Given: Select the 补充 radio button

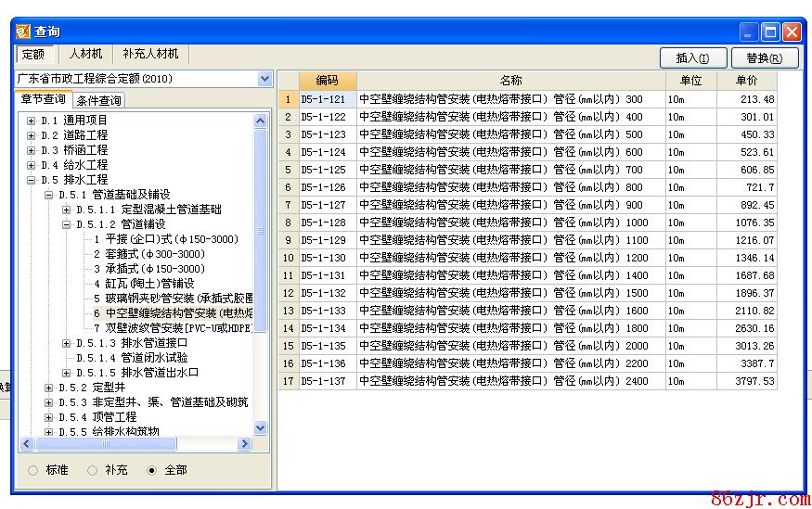Looking at the screenshot, I should pyautogui.click(x=93, y=470).
